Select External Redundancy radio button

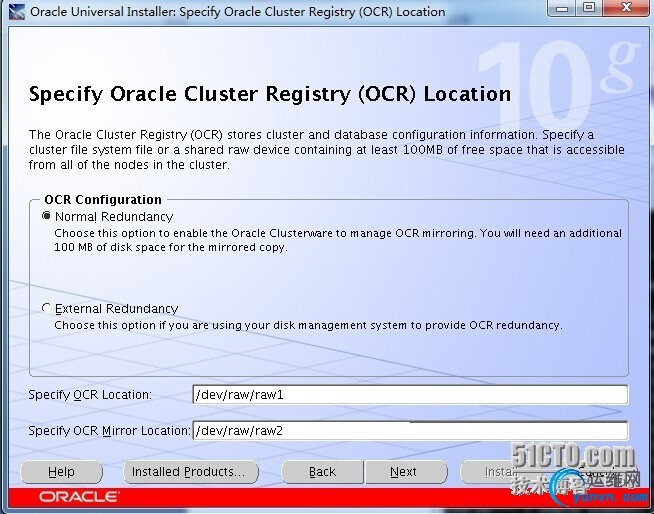point(46,308)
